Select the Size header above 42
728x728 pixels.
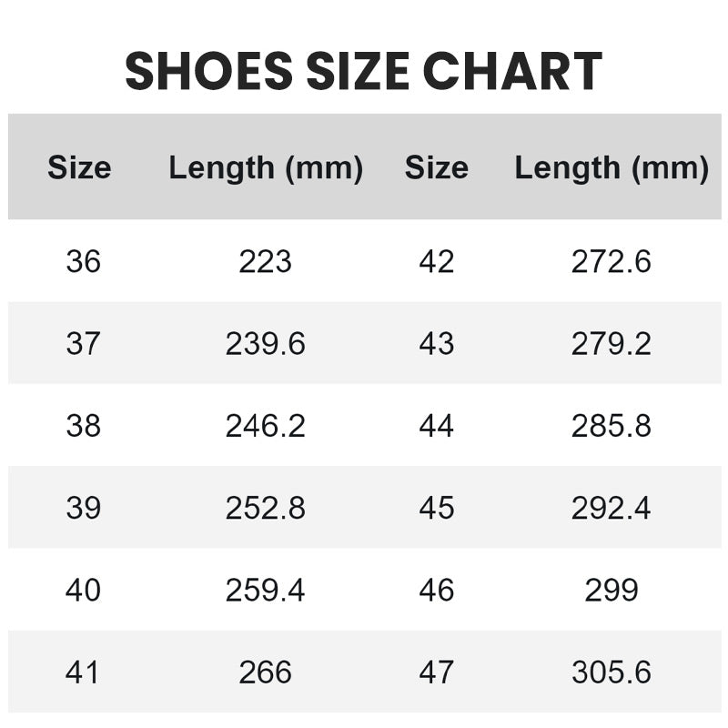[437, 167]
